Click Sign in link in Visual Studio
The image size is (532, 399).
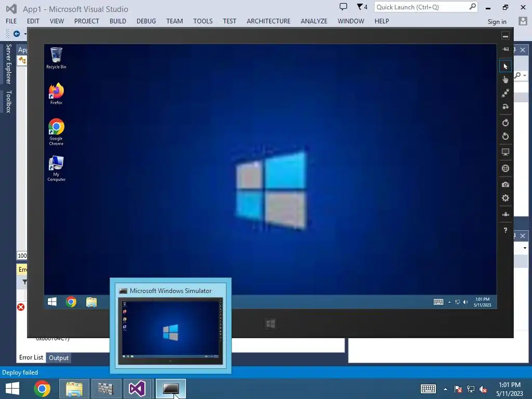[x=497, y=22]
